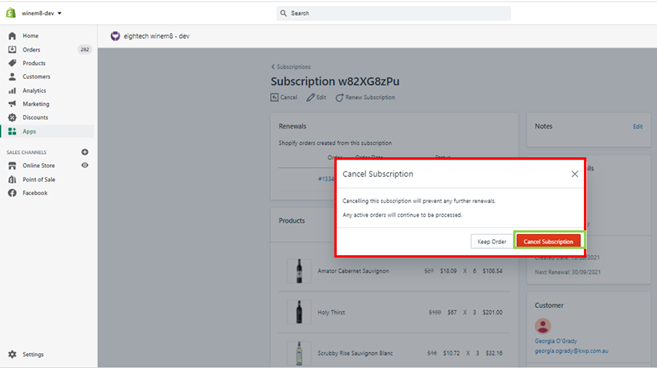
Task: Open Products in the sidebar
Action: click(x=34, y=63)
